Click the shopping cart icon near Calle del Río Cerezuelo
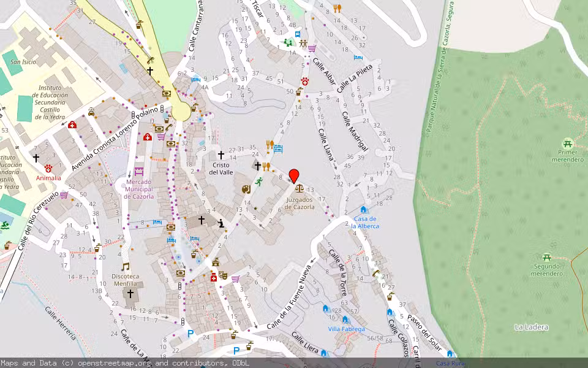This screenshot has height=368, width=588. 64,195
